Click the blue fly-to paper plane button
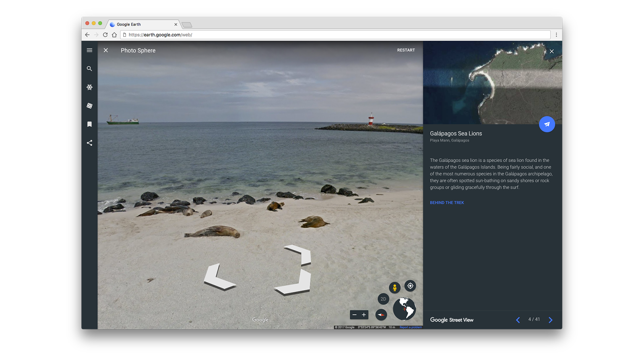644x362 pixels. (547, 124)
